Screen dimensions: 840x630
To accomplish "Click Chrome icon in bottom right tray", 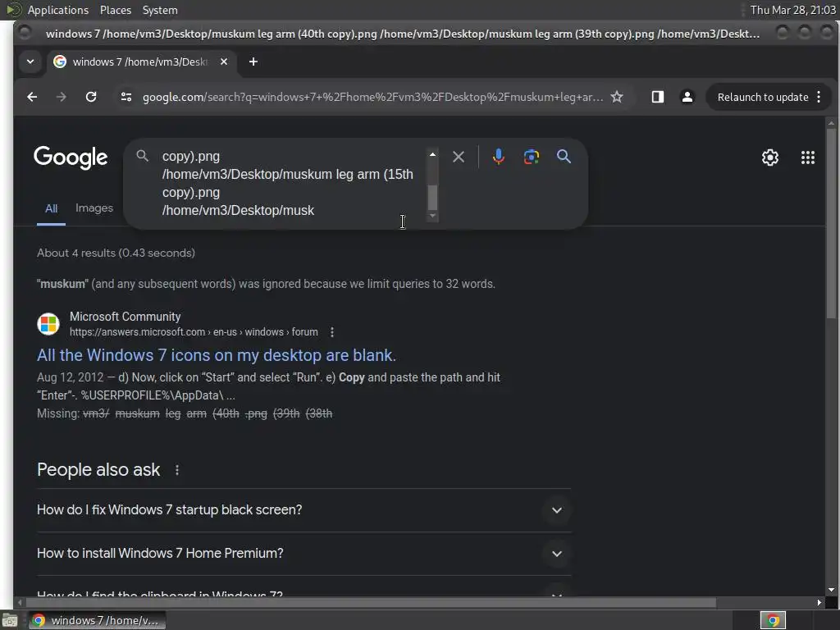I will pos(773,620).
